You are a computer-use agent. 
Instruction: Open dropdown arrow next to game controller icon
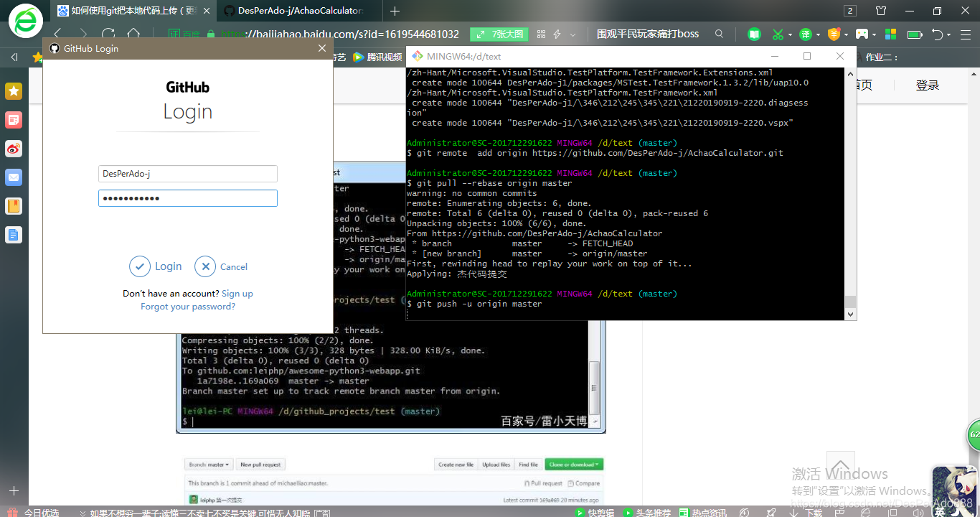click(x=875, y=34)
